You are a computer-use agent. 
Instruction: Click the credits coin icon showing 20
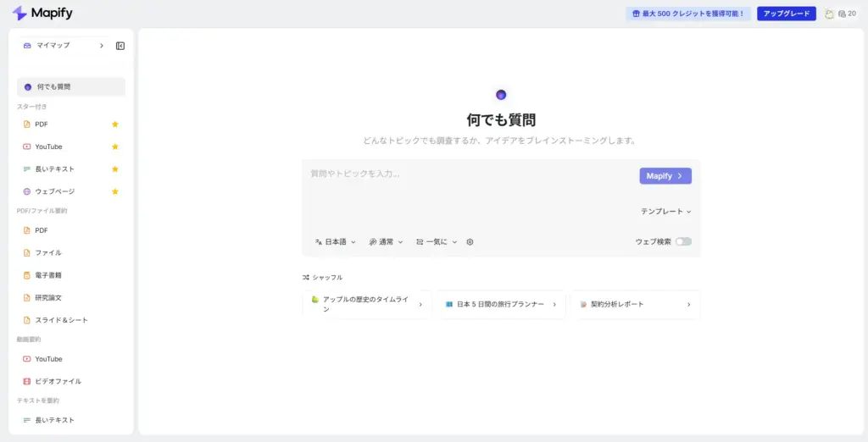842,14
